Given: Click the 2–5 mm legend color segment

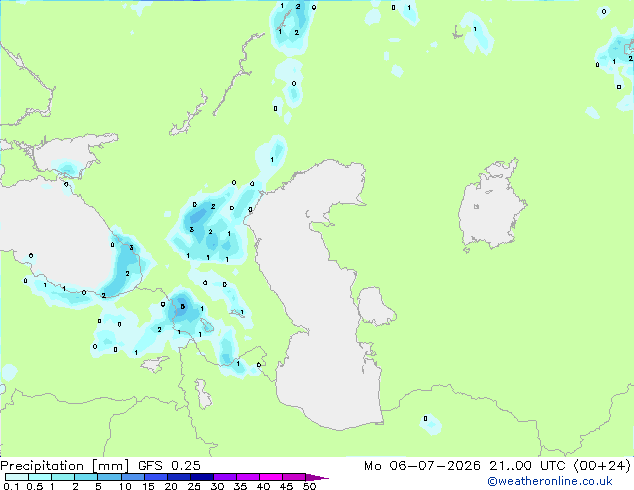Looking at the screenshot, I should [x=86, y=477].
